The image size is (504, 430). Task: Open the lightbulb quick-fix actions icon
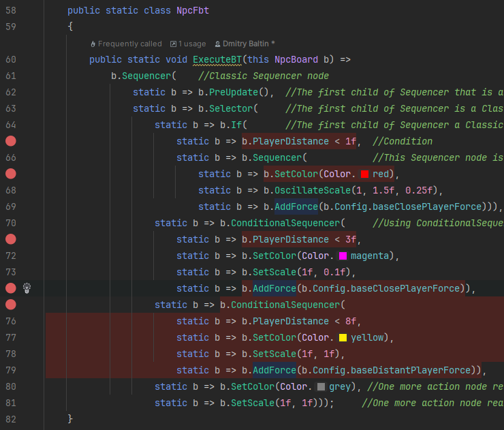27,288
